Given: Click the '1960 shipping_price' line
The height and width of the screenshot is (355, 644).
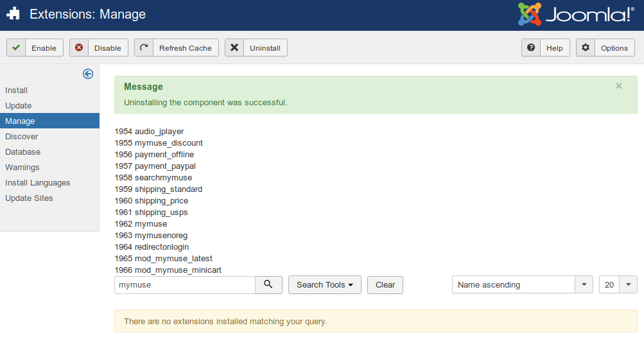Looking at the screenshot, I should click(x=152, y=201).
